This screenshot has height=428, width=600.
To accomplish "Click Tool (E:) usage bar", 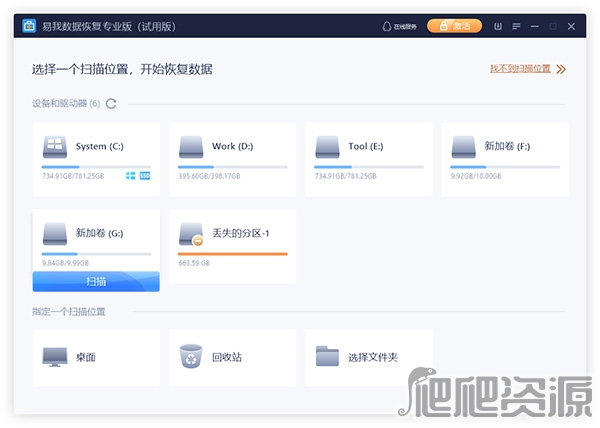I will pos(369,167).
